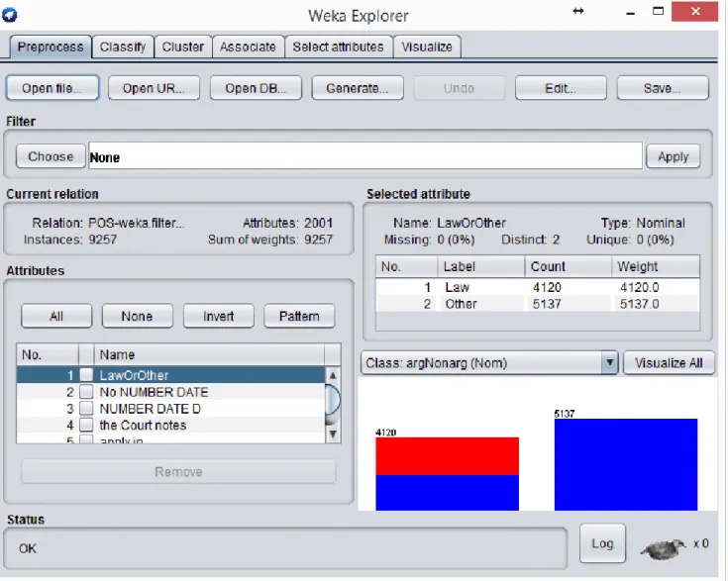
Task: Click the Edit... button
Action: pyautogui.click(x=561, y=88)
